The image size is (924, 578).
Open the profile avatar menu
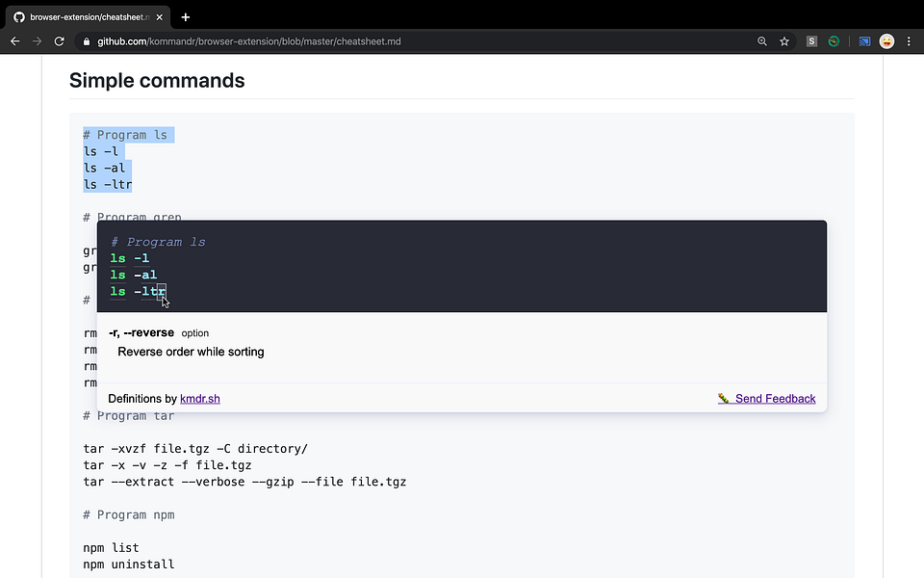pyautogui.click(x=886, y=41)
